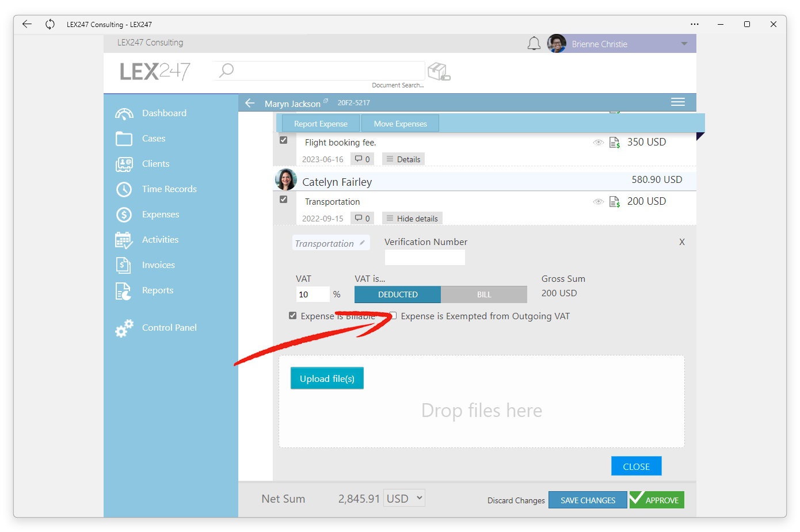
Task: Go back using the arrow beside Maryn Jackson
Action: click(x=250, y=103)
